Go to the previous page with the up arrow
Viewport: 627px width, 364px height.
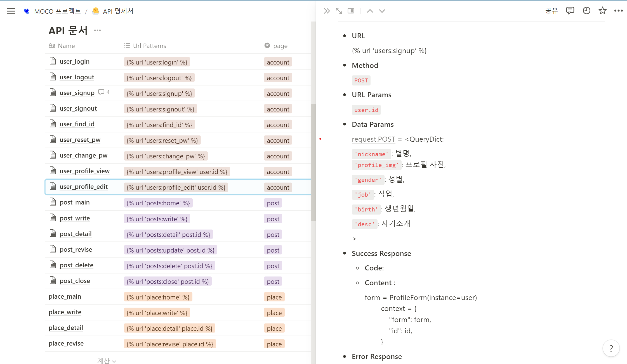point(370,11)
